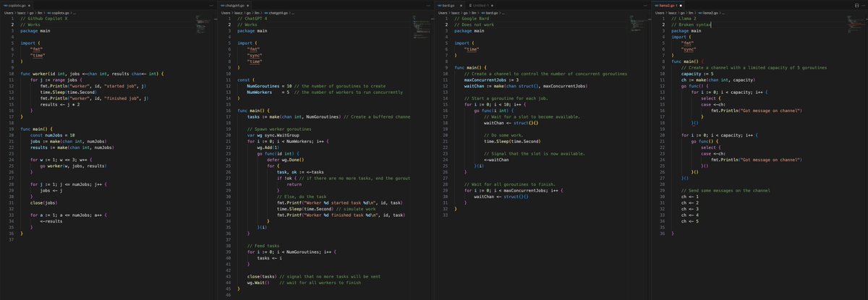Click the '// ChatGPT 4' comment line
Viewport: 868px width, 300px height.
coord(252,20)
